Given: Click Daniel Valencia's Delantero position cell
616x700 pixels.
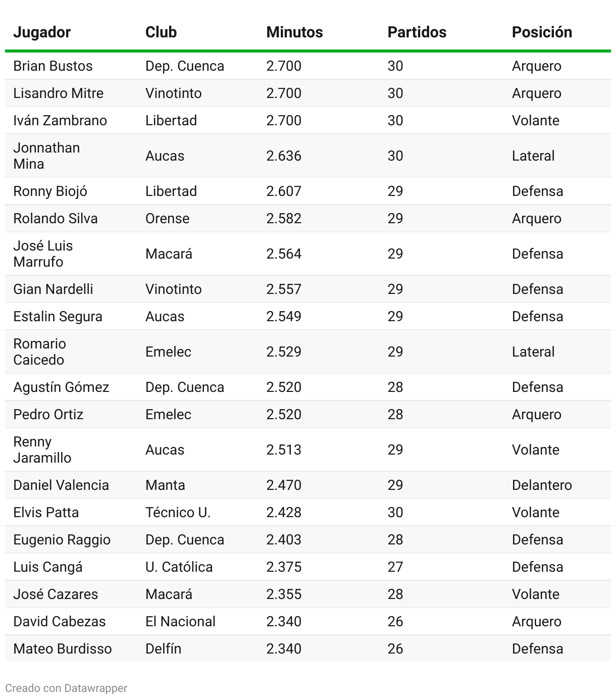Looking at the screenshot, I should point(542,485).
